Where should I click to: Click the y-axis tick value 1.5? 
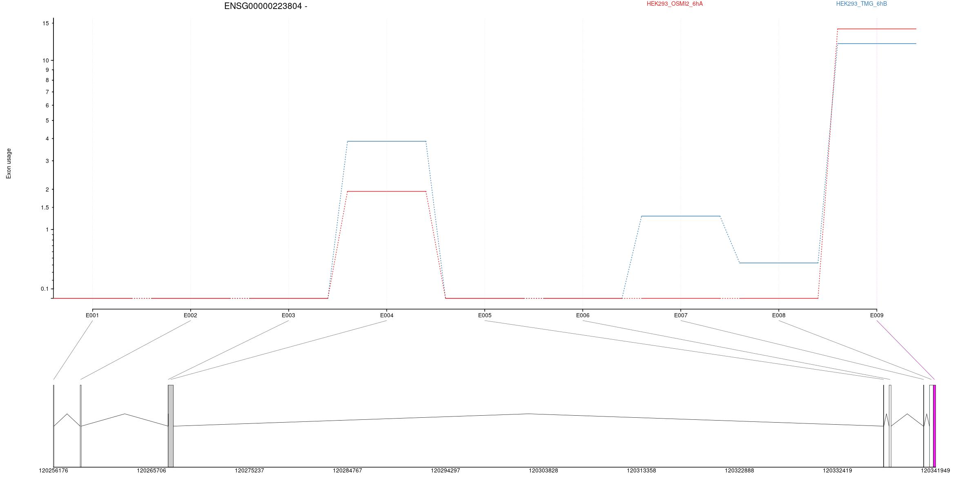tap(45, 207)
